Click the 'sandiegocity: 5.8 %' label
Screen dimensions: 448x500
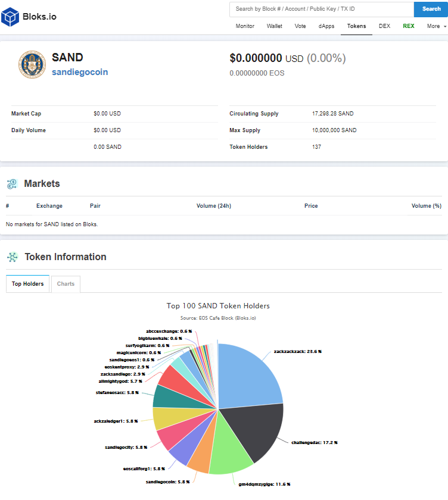[x=126, y=448]
